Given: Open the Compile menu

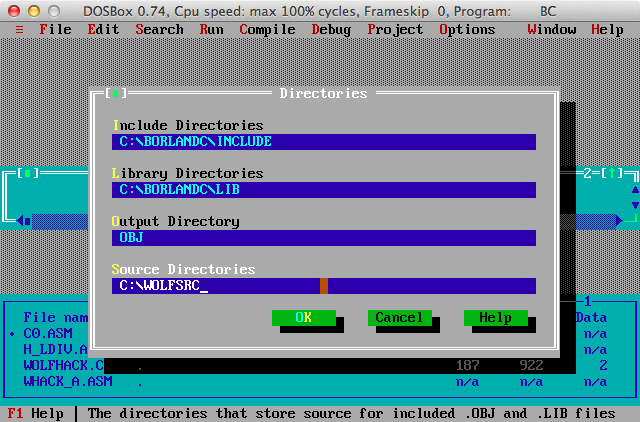Looking at the screenshot, I should pos(267,29).
